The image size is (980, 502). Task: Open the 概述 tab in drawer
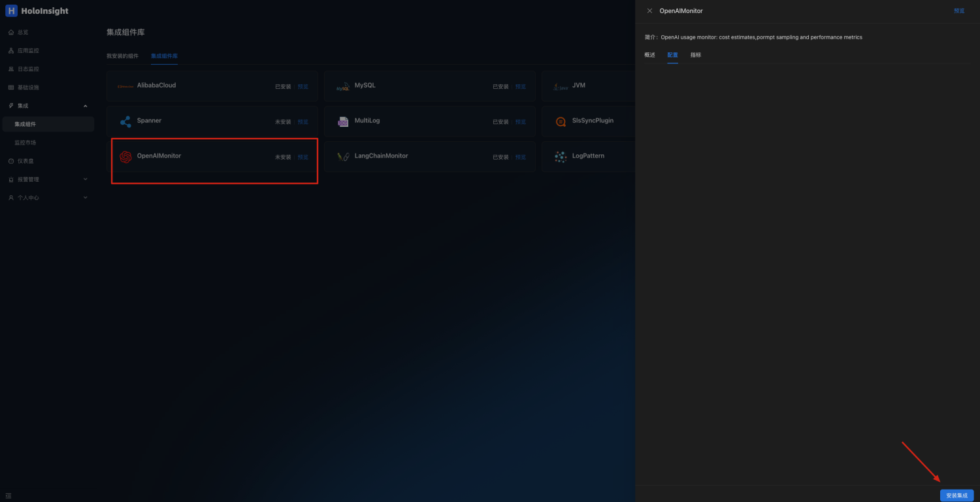[x=649, y=55]
